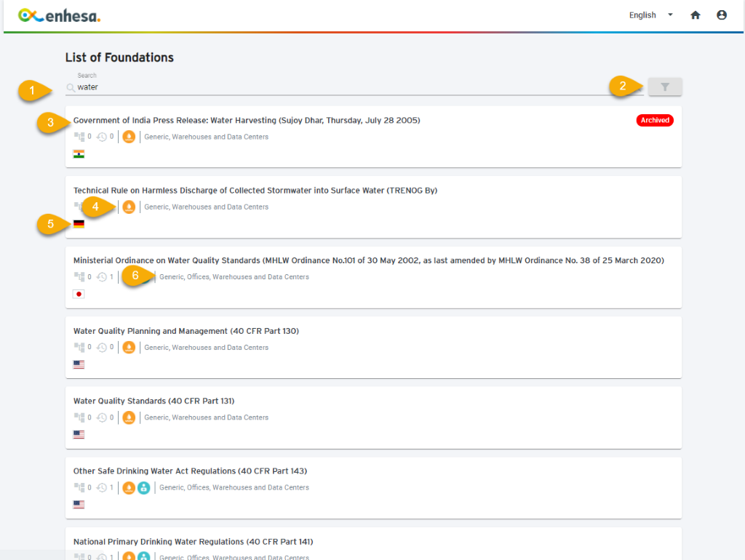The height and width of the screenshot is (560, 745).
Task: Click hierarchy icon in CFR Part 131 card
Action: (x=79, y=417)
